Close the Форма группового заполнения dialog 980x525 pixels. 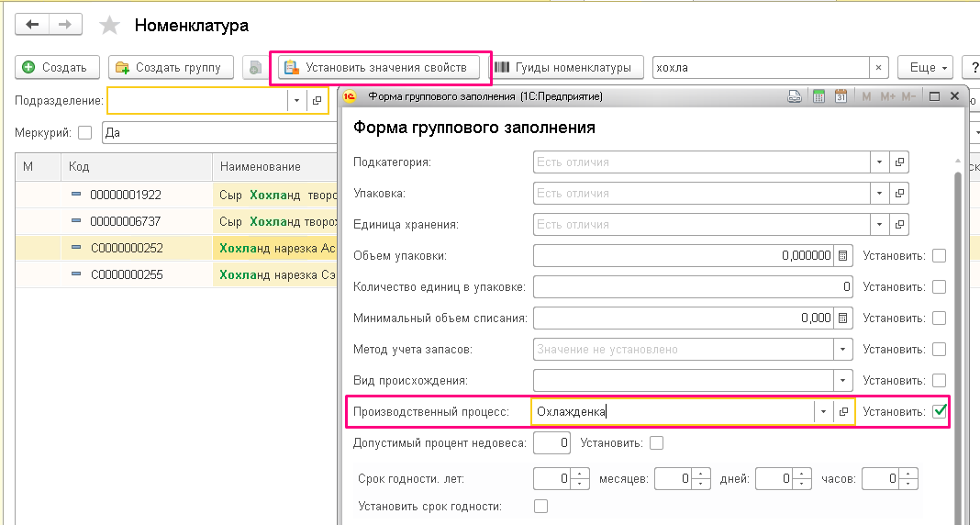coord(954,96)
